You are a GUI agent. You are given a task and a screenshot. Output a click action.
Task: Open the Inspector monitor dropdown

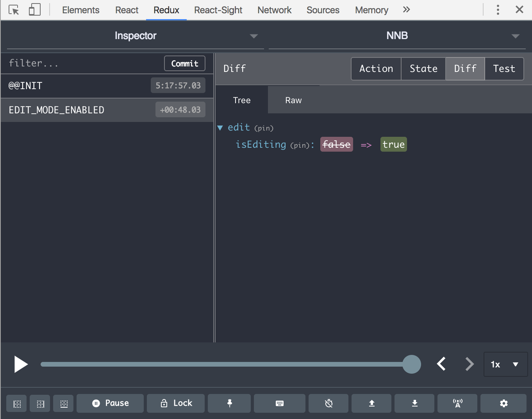pyautogui.click(x=136, y=36)
